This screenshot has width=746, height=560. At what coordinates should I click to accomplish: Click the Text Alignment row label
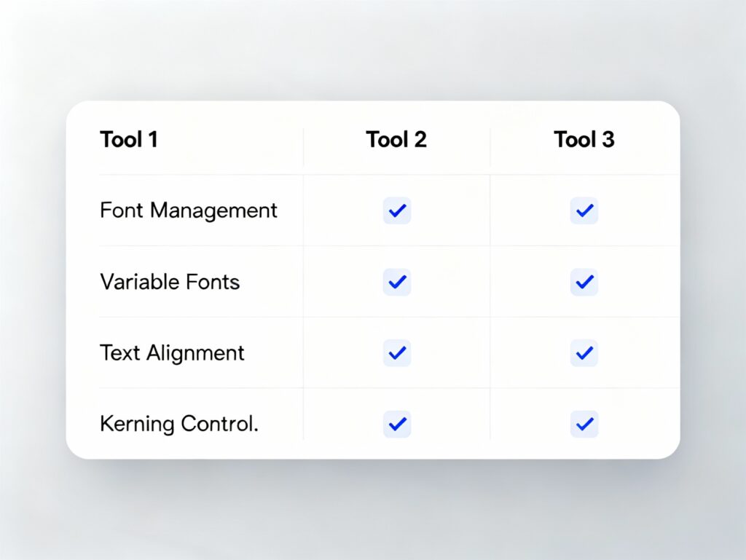click(x=172, y=353)
